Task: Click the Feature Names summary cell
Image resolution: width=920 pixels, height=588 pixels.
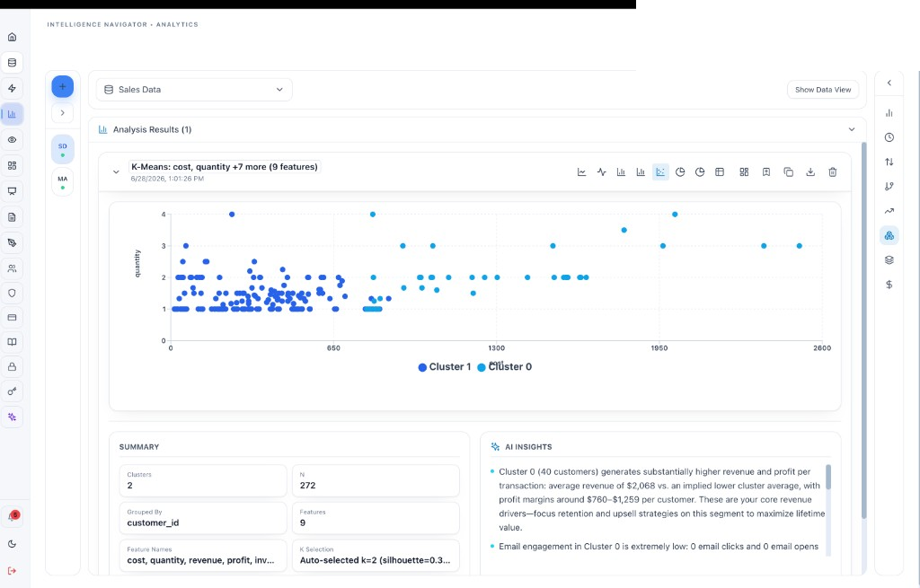Action: pyautogui.click(x=203, y=556)
